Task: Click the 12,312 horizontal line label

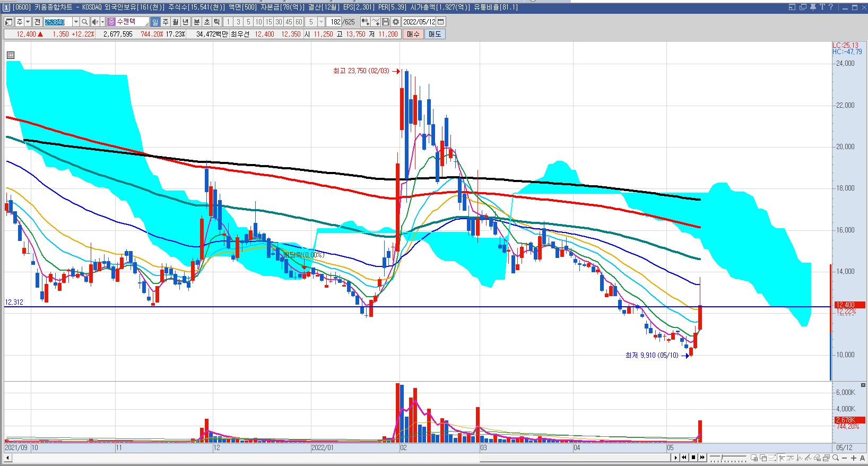Action: (14, 302)
